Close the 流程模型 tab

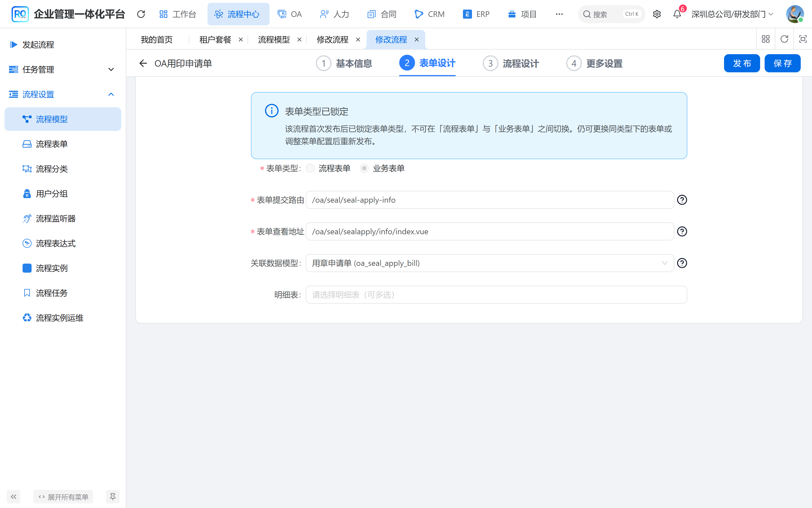pos(299,40)
